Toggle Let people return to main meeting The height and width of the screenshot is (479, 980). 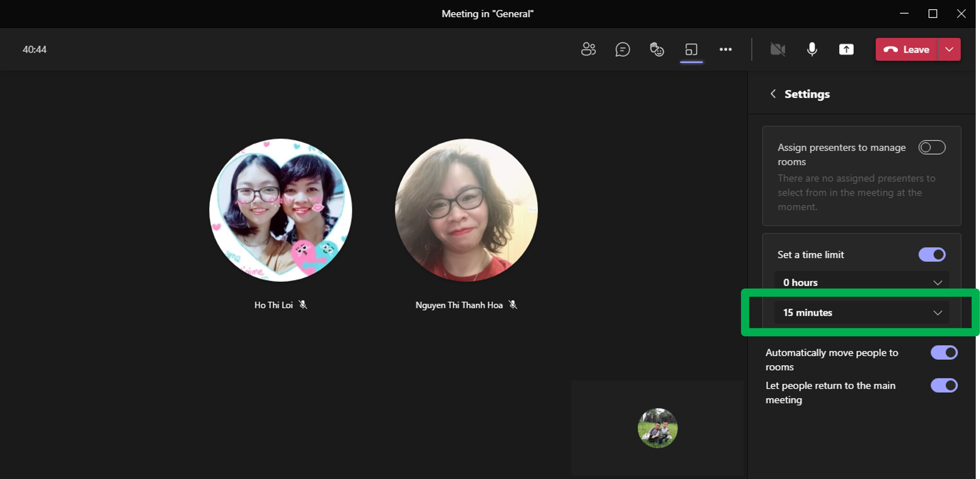point(943,385)
